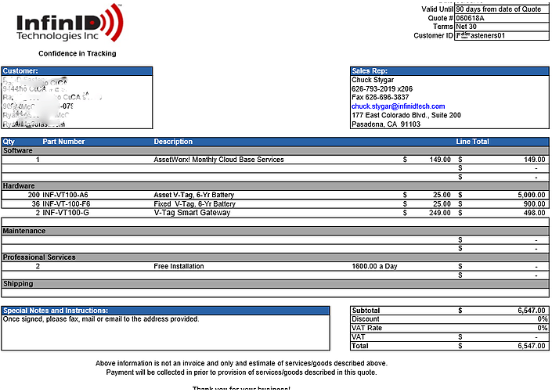
Task: Select the phone number 626-793-2019 x206
Action: click(382, 89)
